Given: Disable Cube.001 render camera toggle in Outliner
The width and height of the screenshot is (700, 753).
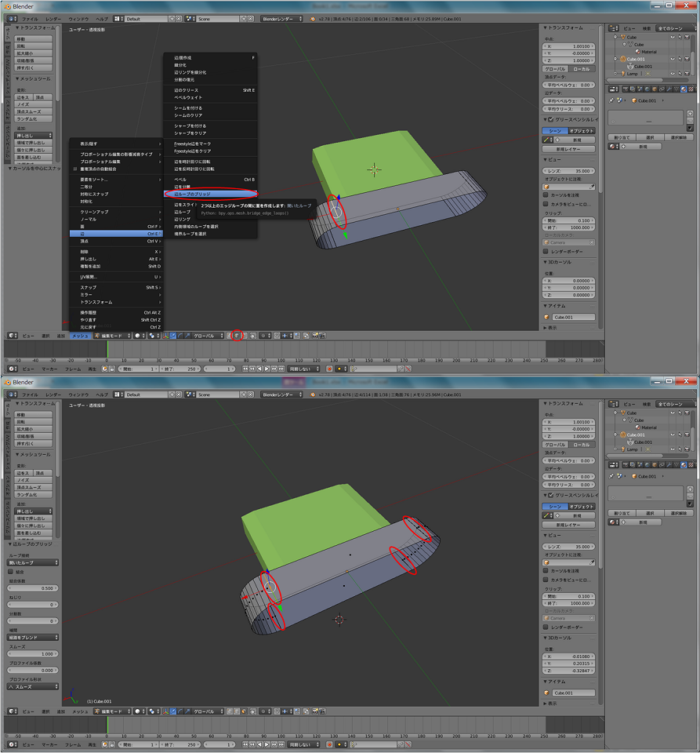Looking at the screenshot, I should click(687, 59).
